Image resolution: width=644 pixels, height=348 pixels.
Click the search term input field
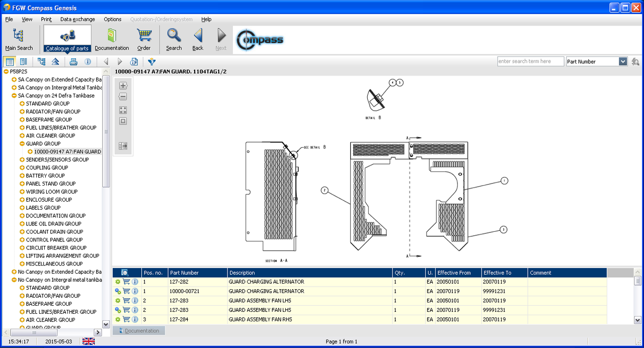pos(530,61)
